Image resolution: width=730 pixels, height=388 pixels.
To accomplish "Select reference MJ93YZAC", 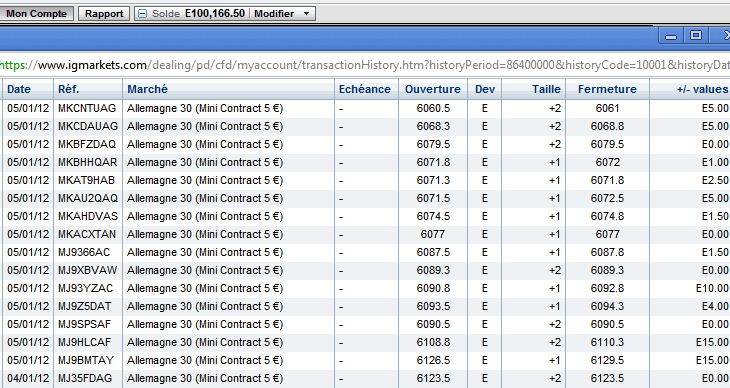I will tap(85, 288).
